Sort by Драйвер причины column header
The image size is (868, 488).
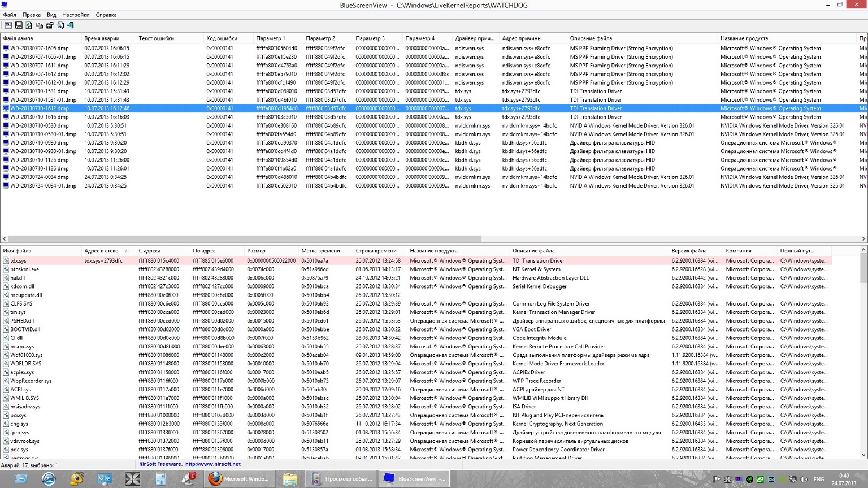pyautogui.click(x=476, y=38)
